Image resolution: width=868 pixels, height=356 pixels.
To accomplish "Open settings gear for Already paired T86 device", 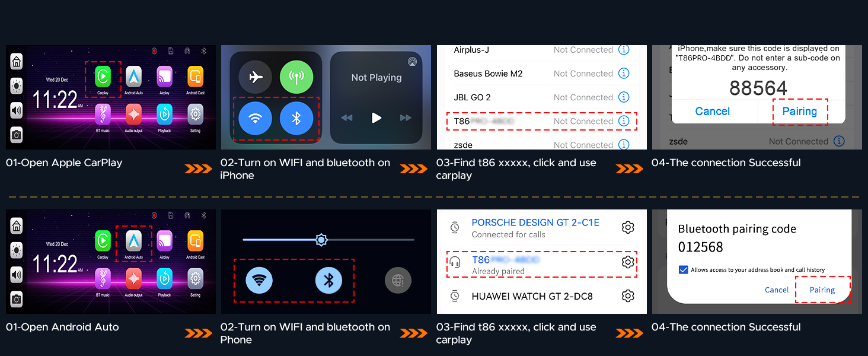I will (x=628, y=262).
